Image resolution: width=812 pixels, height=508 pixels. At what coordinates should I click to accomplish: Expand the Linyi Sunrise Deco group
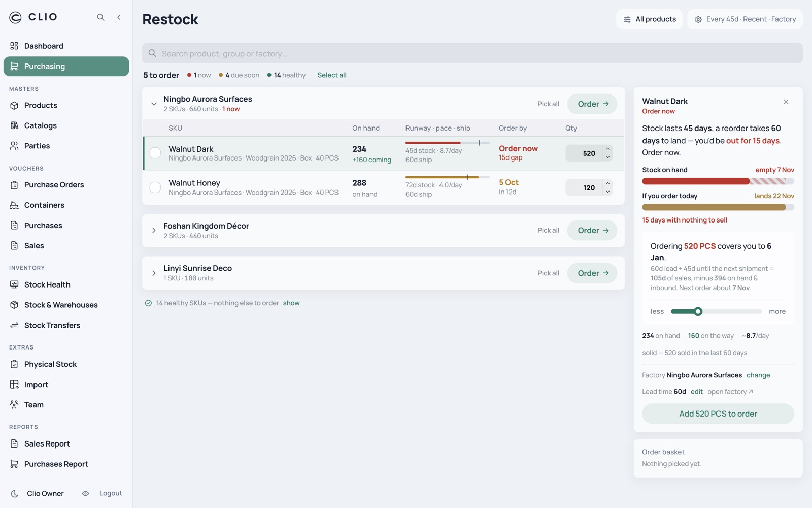point(154,273)
